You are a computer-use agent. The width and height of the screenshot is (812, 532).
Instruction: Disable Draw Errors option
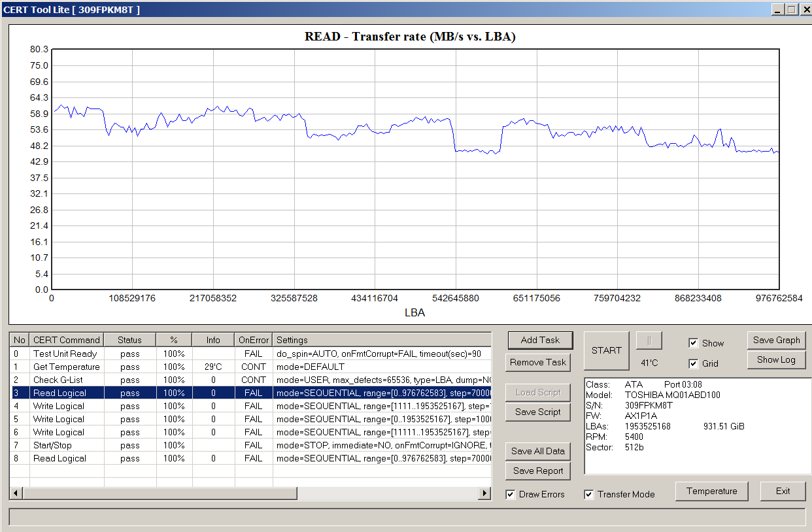click(511, 494)
